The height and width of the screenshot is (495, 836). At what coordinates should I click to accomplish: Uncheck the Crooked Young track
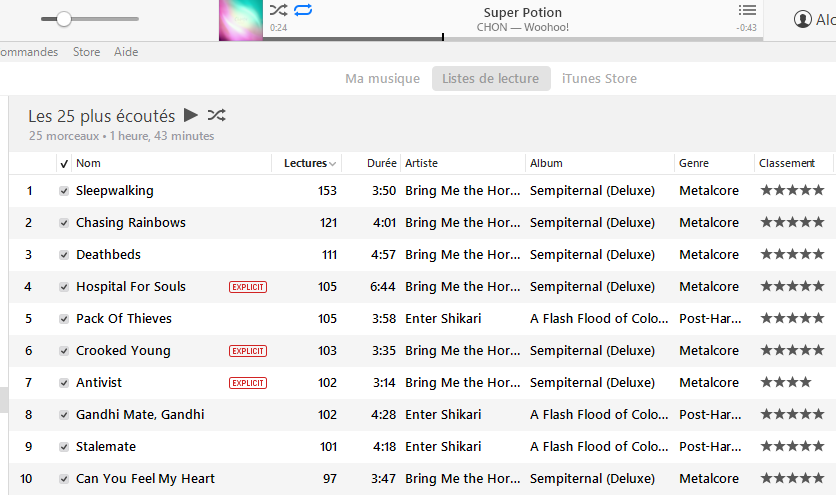tap(64, 351)
